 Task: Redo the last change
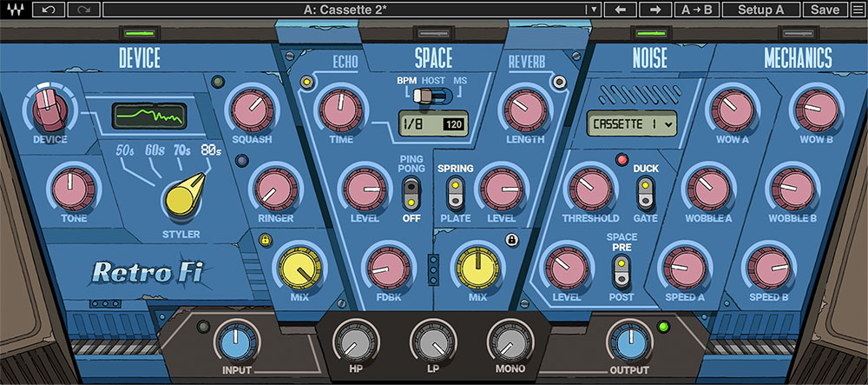pos(84,10)
